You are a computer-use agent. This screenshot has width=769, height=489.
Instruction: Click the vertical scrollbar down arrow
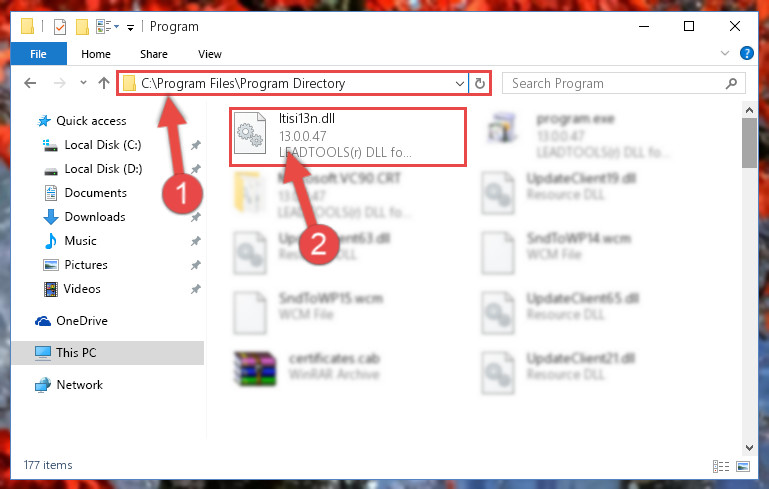(749, 447)
